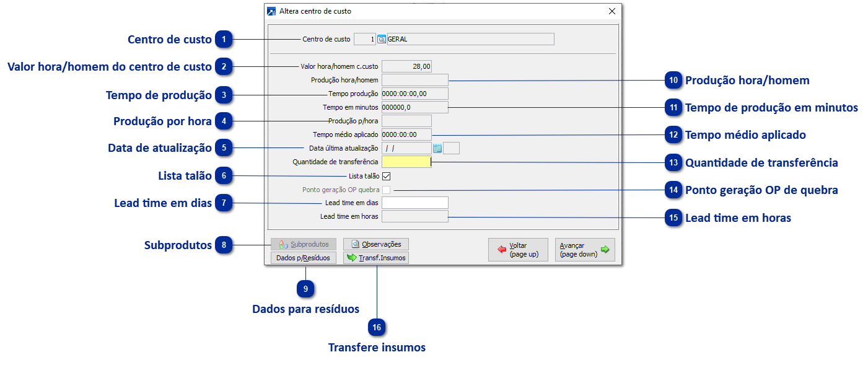Click the application icon in the title bar

(x=271, y=11)
